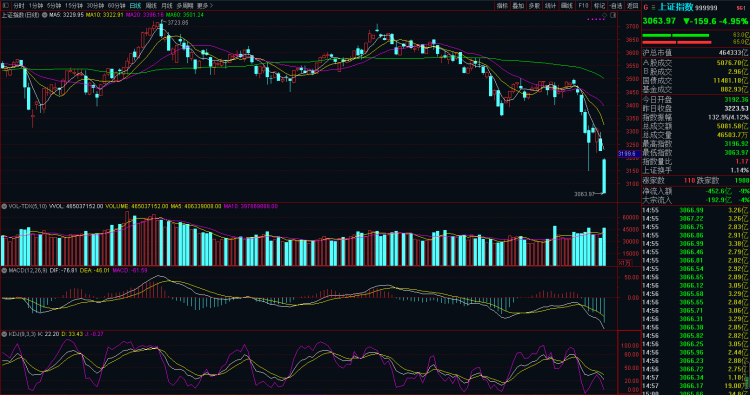Click the square window icon at chart top-right
This screenshot has height=395, width=750.
613,15
